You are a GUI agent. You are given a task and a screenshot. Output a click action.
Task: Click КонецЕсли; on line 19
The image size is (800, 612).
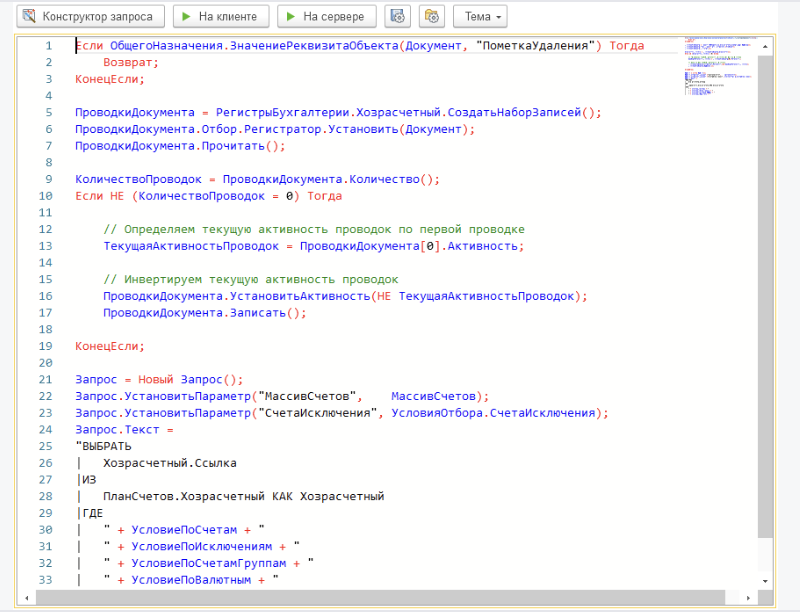110,346
